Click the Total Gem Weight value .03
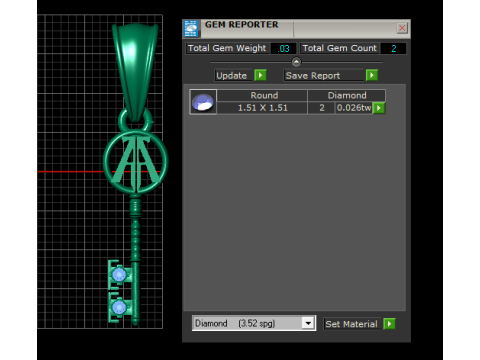The height and width of the screenshot is (360, 480). [x=283, y=49]
